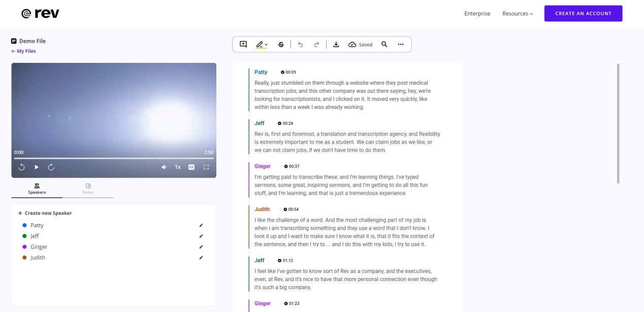Go back to My Files
Viewport: 644px width, 312px height.
(23, 51)
